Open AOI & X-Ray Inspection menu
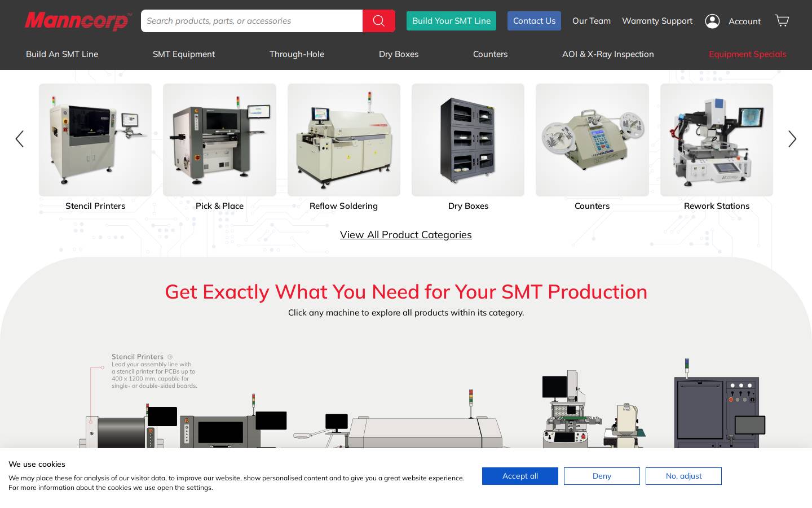The image size is (812, 508). 608,54
